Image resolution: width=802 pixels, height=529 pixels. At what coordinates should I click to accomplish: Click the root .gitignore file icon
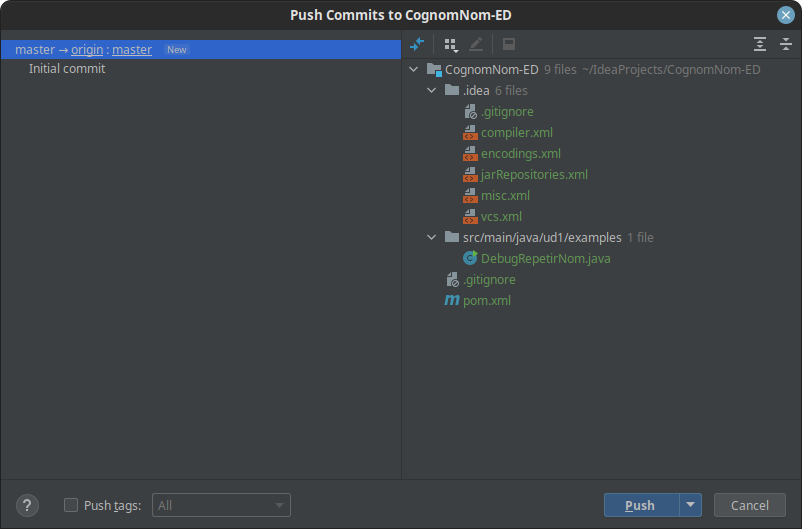coord(452,279)
